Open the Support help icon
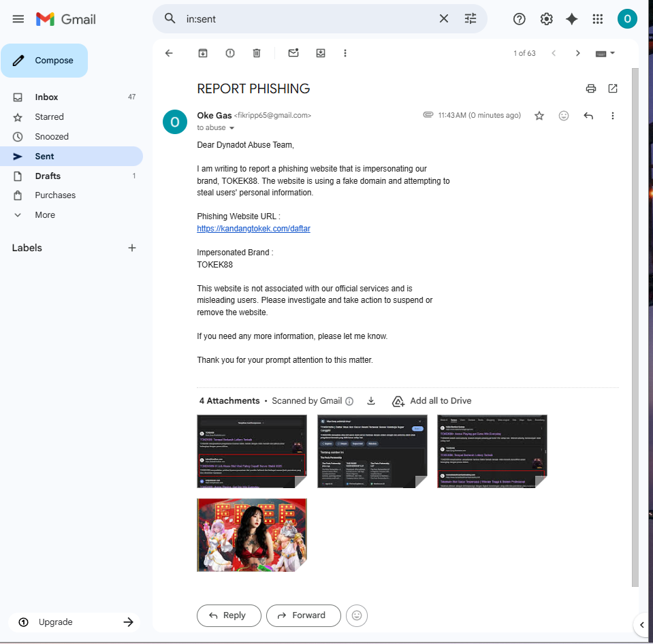Viewport: 653px width, 644px height. pyautogui.click(x=519, y=19)
